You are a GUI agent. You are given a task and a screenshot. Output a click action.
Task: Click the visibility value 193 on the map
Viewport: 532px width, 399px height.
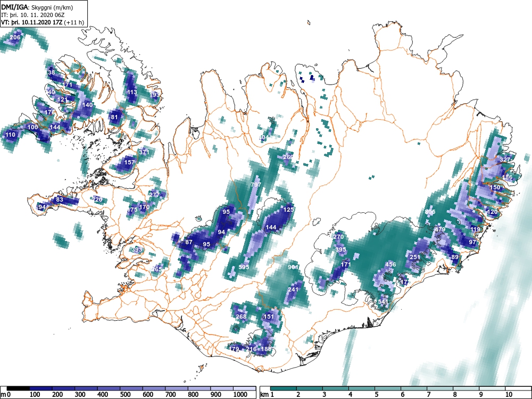154,95
